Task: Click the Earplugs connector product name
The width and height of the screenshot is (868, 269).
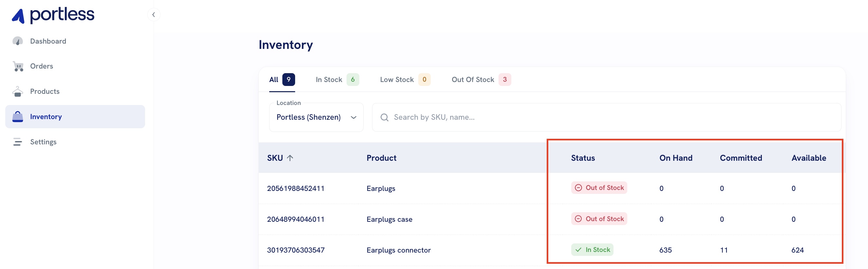Action: point(399,250)
